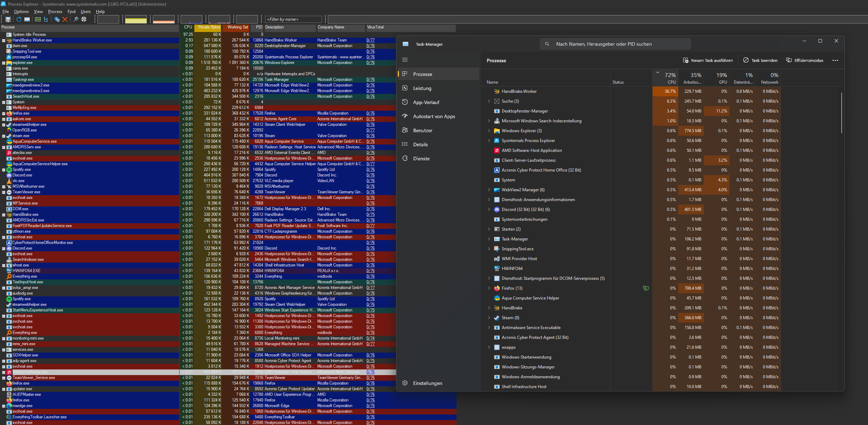Viewport: 868px width, 425px height.
Task: Click the red Kill Process X icon
Action: [x=65, y=19]
